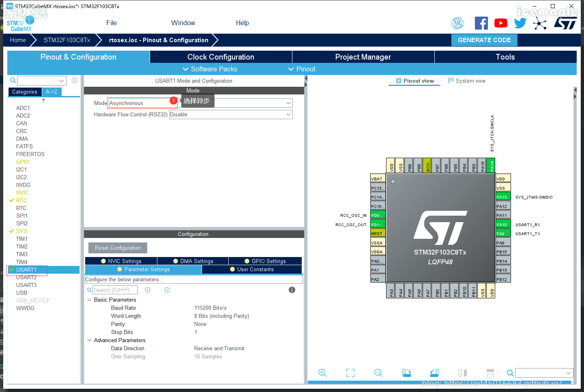Screen dimensions: 584x392
Task: Select the checked SYS entry
Action: [21, 231]
